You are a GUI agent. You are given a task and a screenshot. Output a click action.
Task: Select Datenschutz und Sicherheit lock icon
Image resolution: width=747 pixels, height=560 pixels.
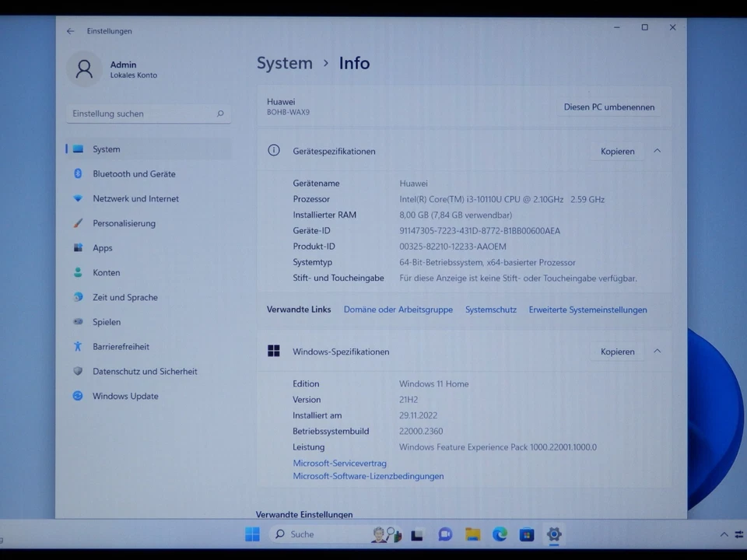click(x=78, y=371)
